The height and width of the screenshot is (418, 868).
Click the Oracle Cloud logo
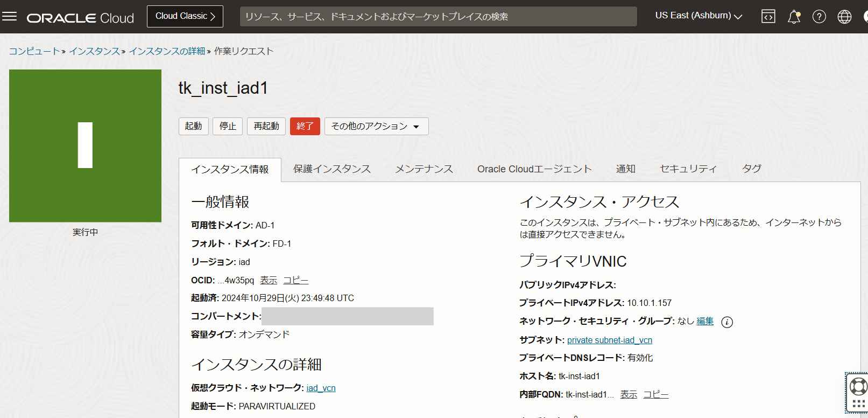click(x=80, y=18)
